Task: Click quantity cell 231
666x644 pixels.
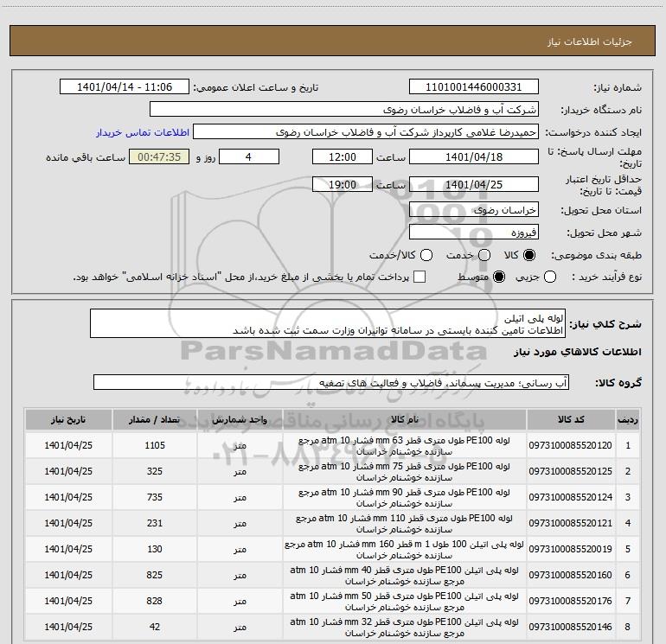Action: tap(155, 523)
